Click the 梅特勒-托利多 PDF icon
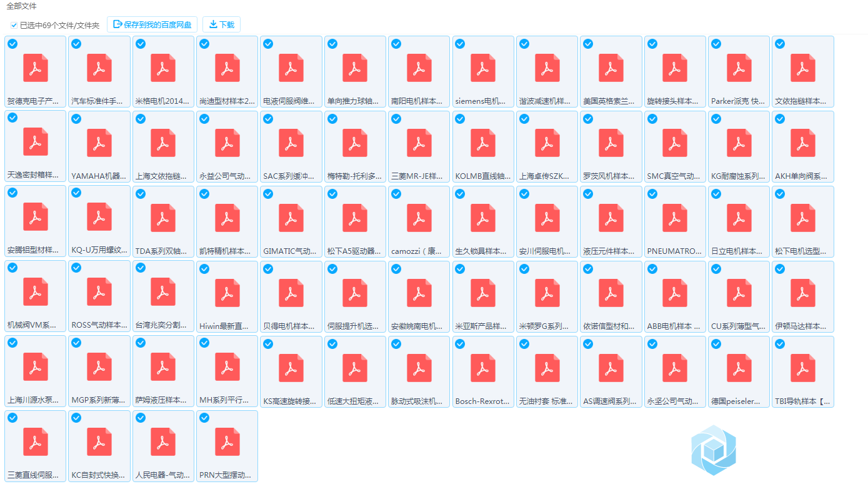The height and width of the screenshot is (484, 868). point(355,143)
